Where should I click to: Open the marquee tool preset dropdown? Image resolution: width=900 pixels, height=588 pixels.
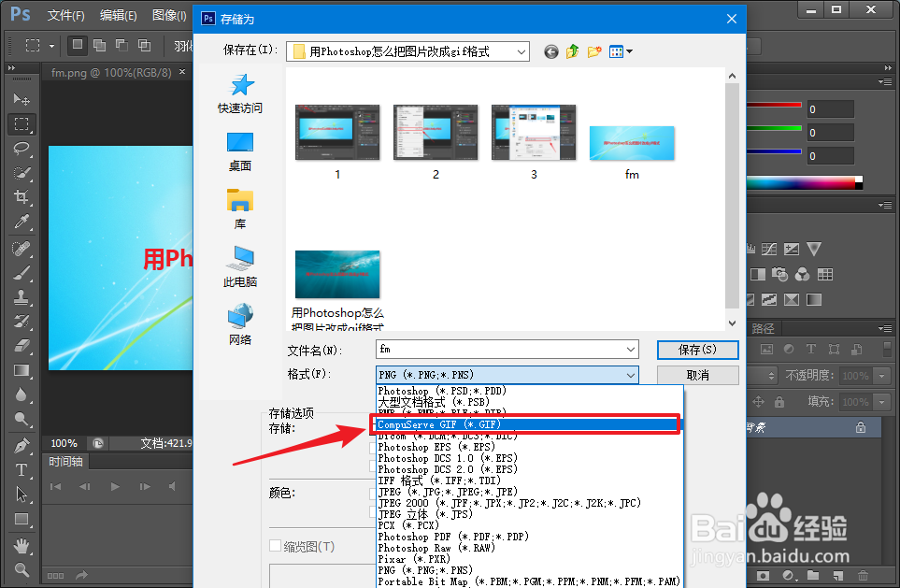[51, 46]
